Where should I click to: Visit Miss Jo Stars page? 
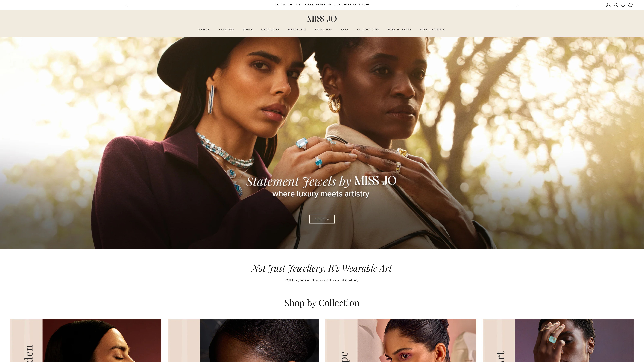[x=400, y=30]
